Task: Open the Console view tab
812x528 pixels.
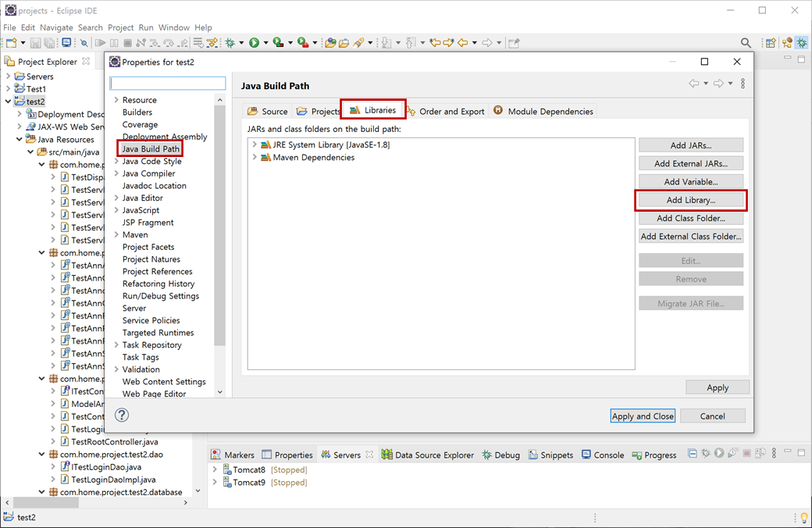Action: click(x=603, y=455)
